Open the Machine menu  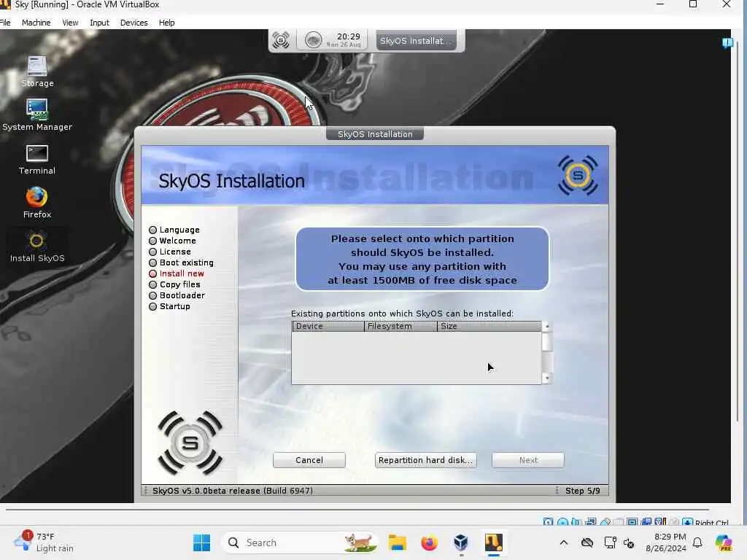click(36, 23)
